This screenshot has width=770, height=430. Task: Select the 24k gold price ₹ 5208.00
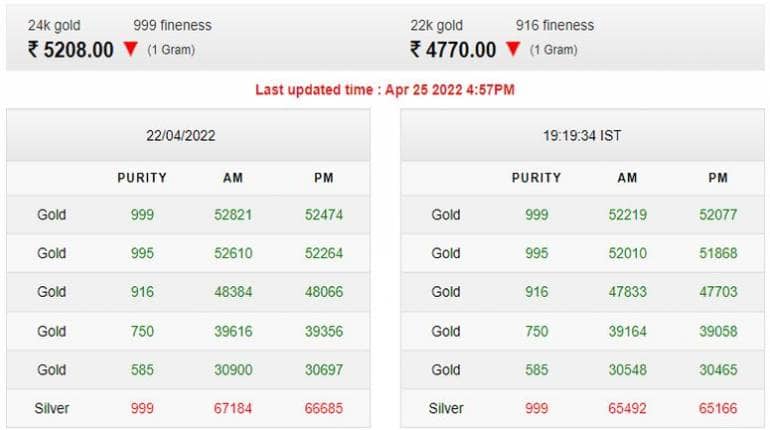coord(71,50)
